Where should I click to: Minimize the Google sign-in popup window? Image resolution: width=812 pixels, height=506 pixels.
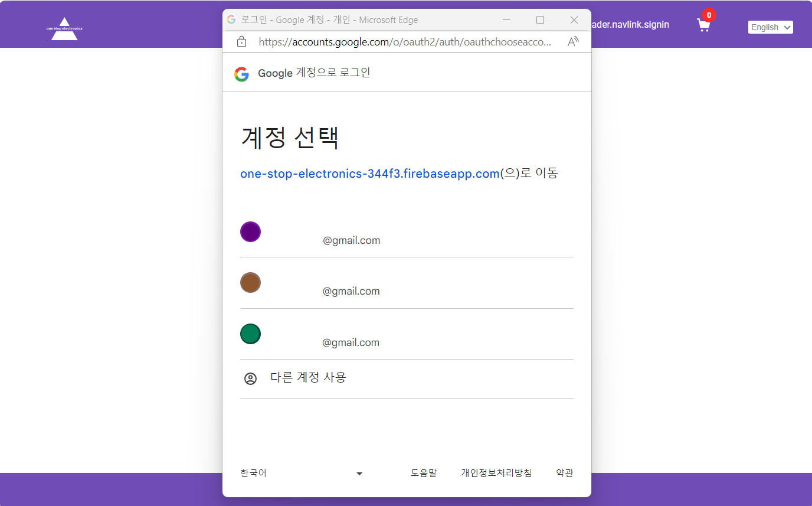pyautogui.click(x=506, y=19)
